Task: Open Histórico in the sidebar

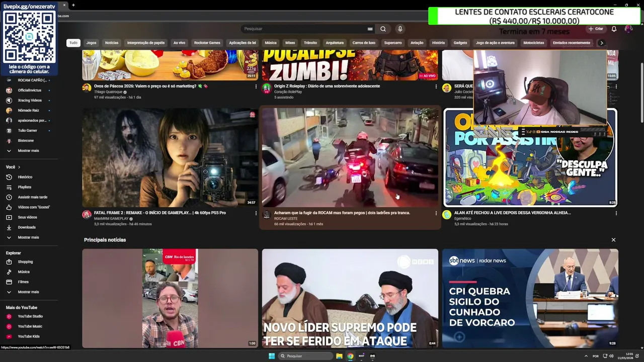Action: pos(25,177)
